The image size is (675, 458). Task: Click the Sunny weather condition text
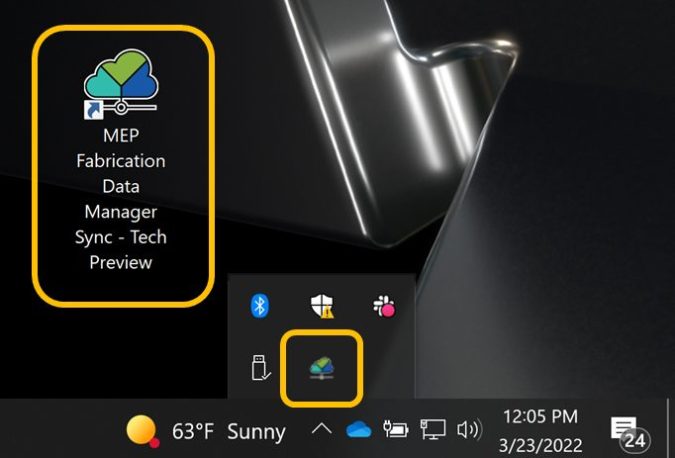point(256,432)
